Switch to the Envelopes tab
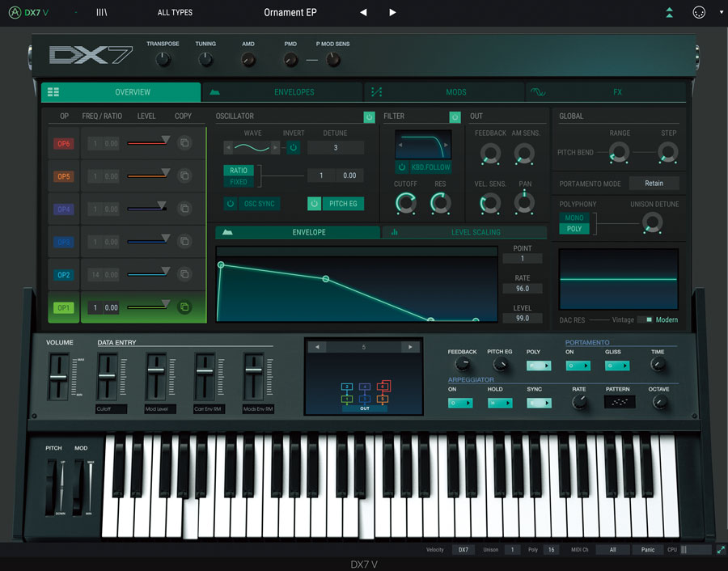Image resolution: width=728 pixels, height=571 pixels. coord(283,92)
